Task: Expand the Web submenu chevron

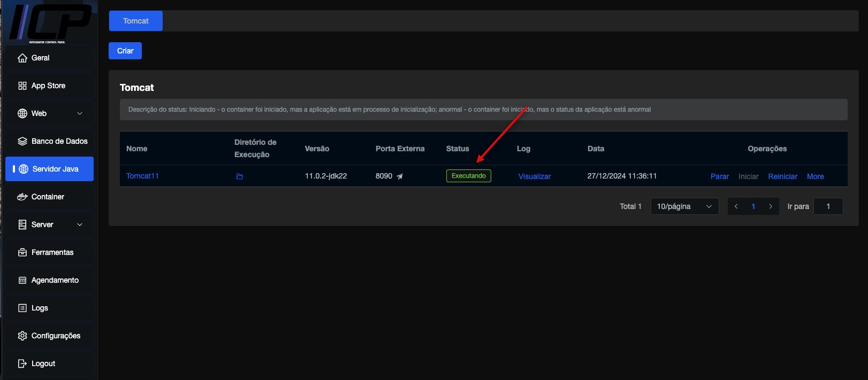Action: 80,113
